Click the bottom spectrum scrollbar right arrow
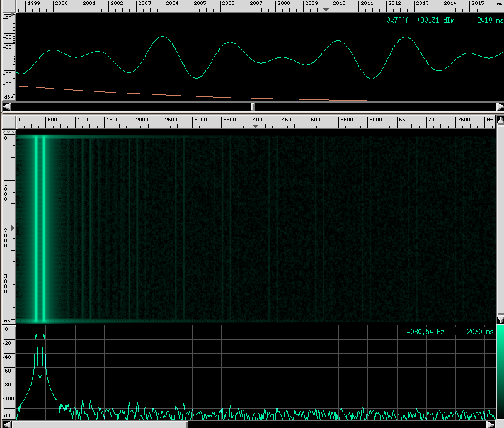504x428 pixels. [490, 424]
